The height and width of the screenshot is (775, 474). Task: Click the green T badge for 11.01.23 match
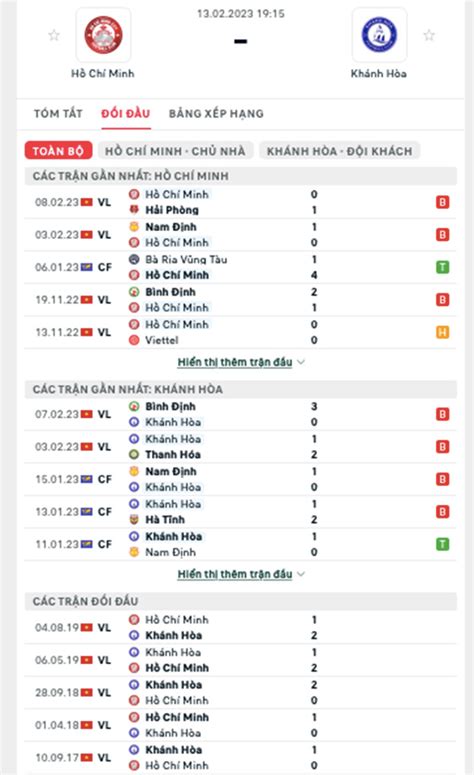(442, 544)
